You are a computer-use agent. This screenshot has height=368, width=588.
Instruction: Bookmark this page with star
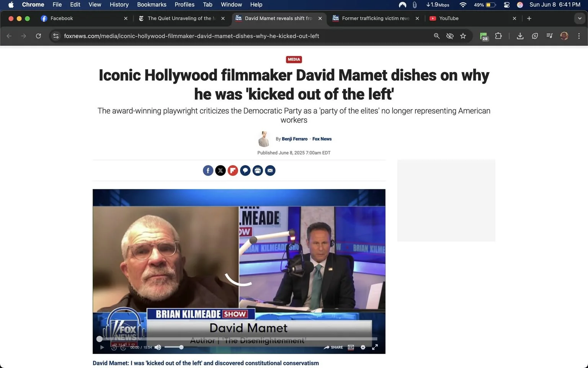coord(463,36)
